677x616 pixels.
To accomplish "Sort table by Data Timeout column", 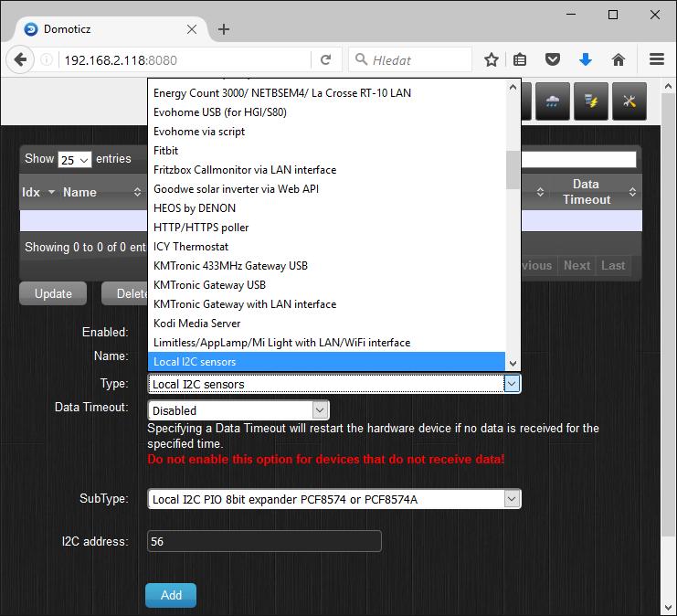I will (x=596, y=192).
